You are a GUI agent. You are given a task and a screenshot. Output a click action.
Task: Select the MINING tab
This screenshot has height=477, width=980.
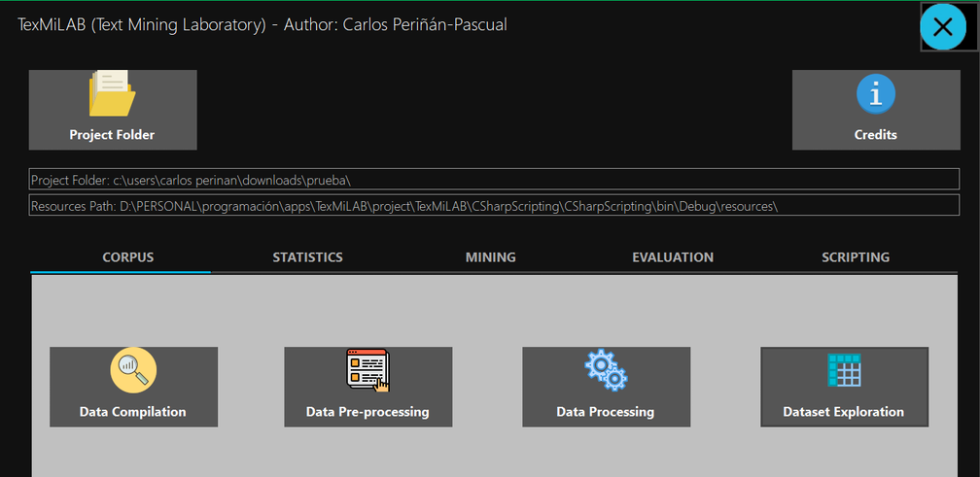point(490,257)
